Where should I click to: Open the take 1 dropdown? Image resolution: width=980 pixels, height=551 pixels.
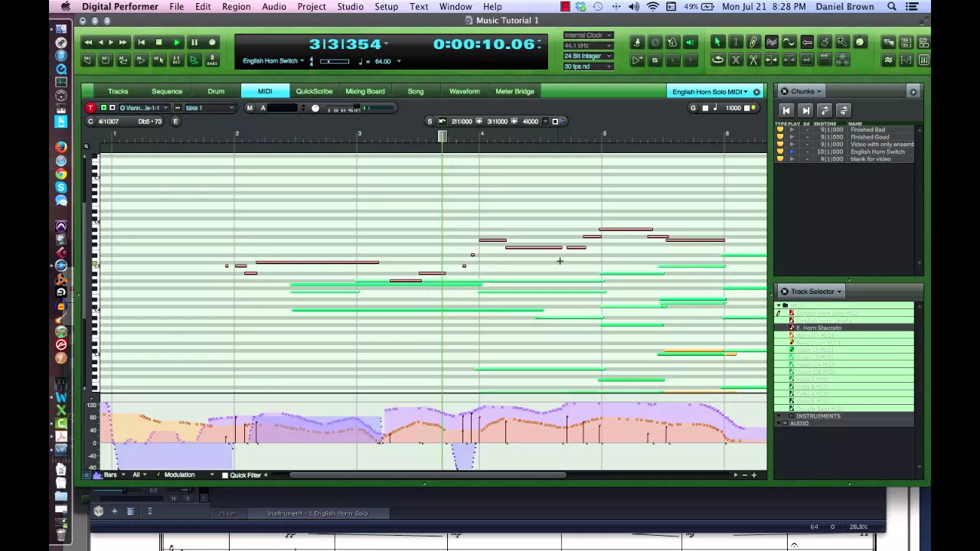coord(208,108)
